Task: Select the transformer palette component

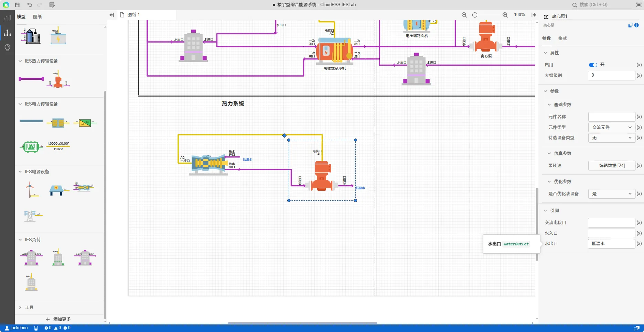Action: [x=58, y=122]
